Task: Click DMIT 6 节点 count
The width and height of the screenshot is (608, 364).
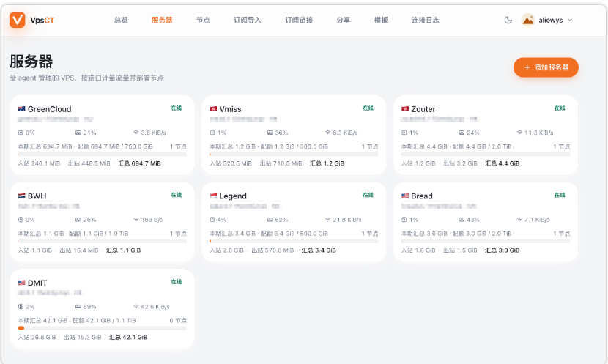Action: coord(178,320)
